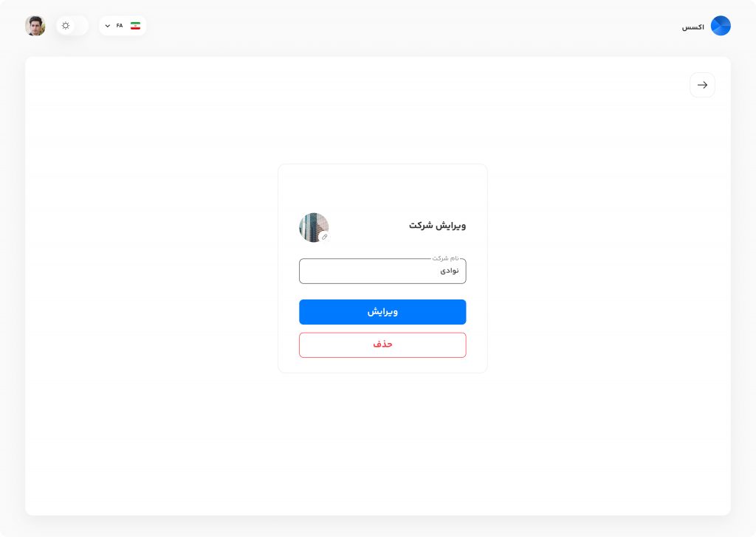Click the ویرایش شرکت heading
The width and height of the screenshot is (756, 537).
437,226
